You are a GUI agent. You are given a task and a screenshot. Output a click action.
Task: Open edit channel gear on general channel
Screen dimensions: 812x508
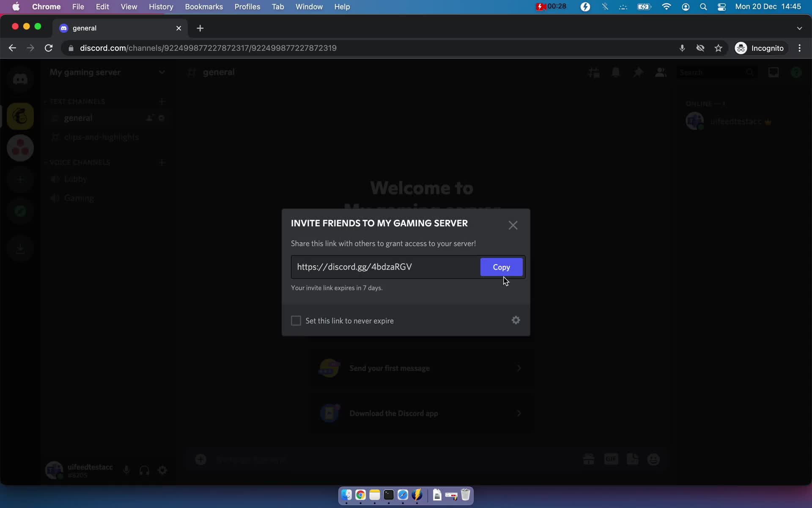pos(162,118)
